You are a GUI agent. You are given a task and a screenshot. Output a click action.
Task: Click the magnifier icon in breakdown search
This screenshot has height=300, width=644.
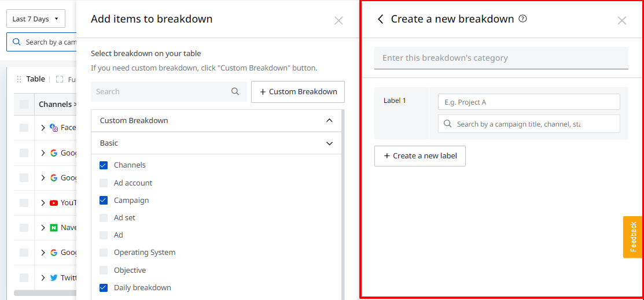coord(235,91)
